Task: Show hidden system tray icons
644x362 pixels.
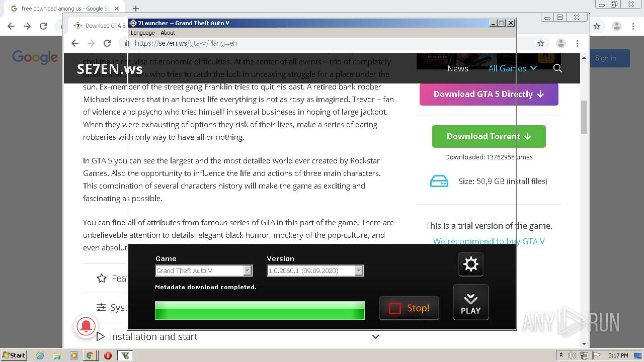Action: [561, 355]
